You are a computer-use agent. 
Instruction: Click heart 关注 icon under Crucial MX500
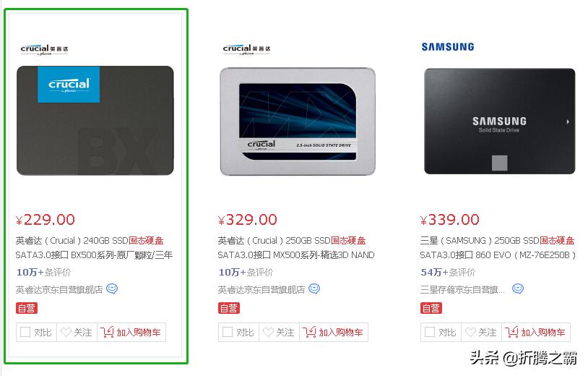[269, 332]
